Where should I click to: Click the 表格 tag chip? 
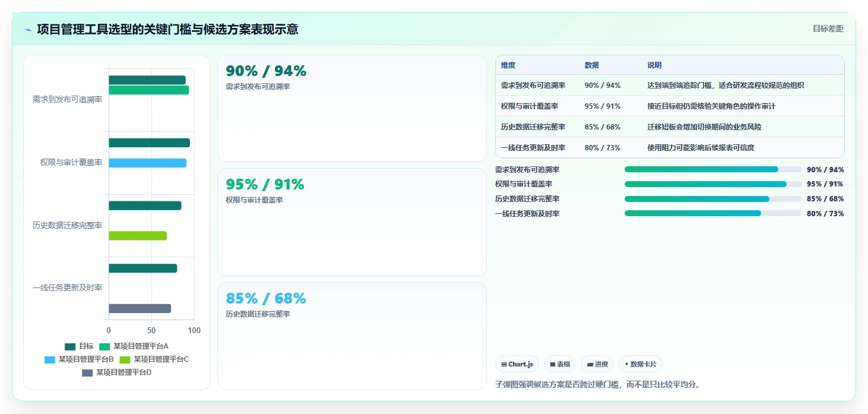[x=560, y=364]
